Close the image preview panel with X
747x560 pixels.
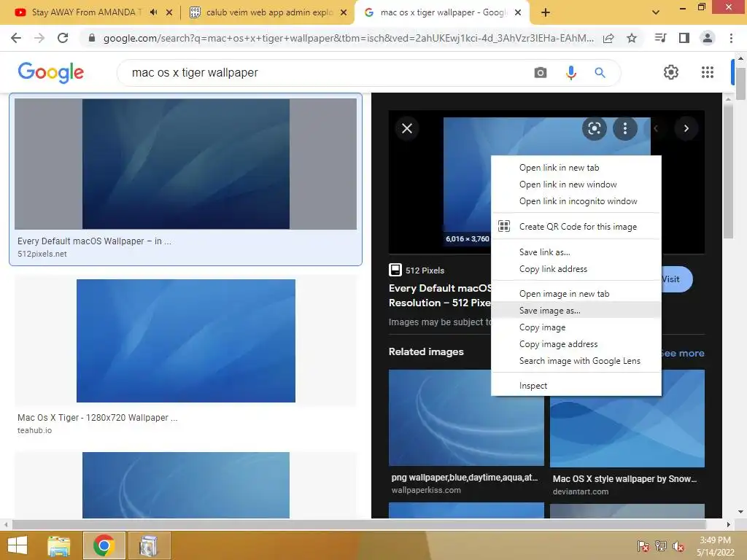(407, 128)
